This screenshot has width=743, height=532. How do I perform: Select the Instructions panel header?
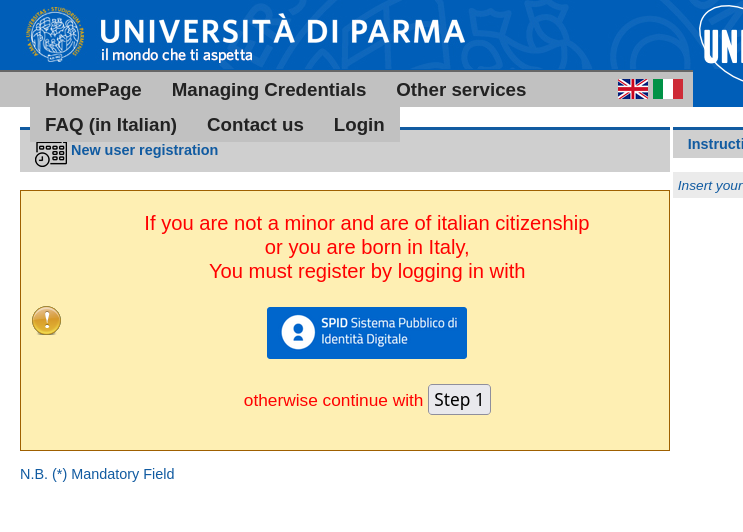point(714,144)
